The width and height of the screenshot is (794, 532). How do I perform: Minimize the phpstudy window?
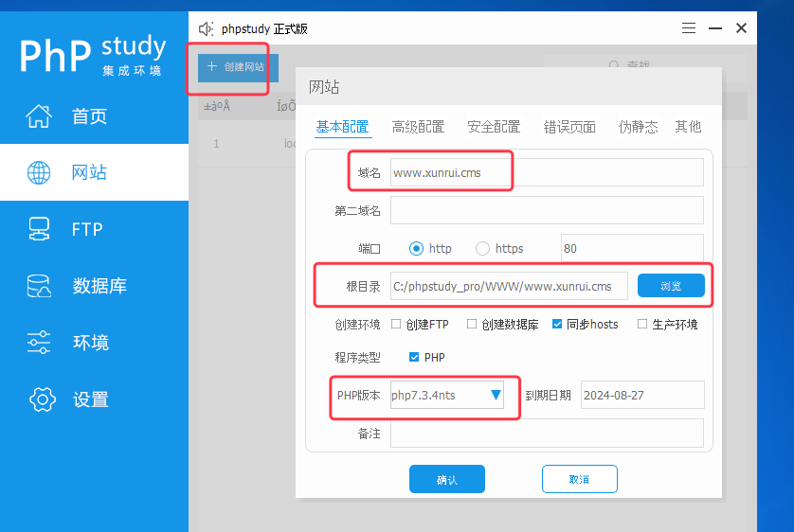coord(715,28)
